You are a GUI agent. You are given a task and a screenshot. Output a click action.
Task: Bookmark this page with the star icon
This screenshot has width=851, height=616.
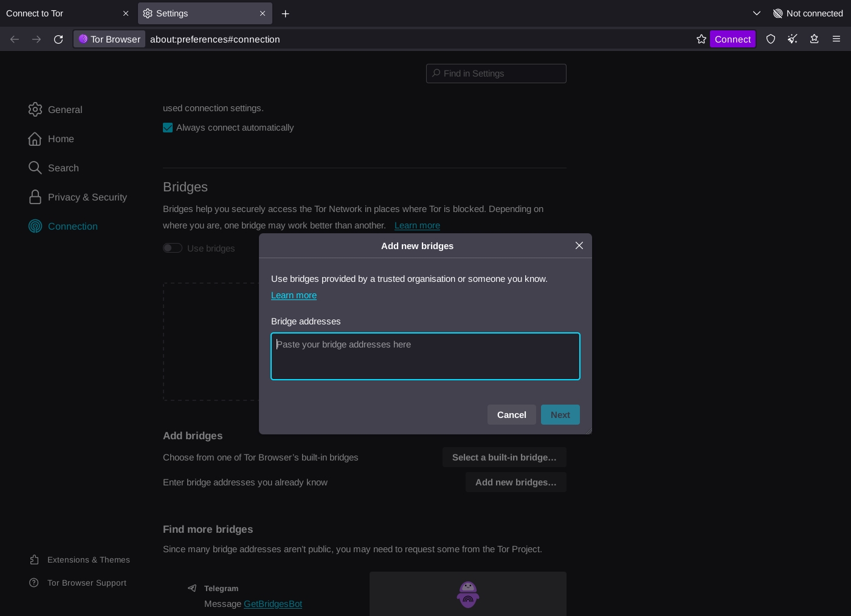[701, 39]
